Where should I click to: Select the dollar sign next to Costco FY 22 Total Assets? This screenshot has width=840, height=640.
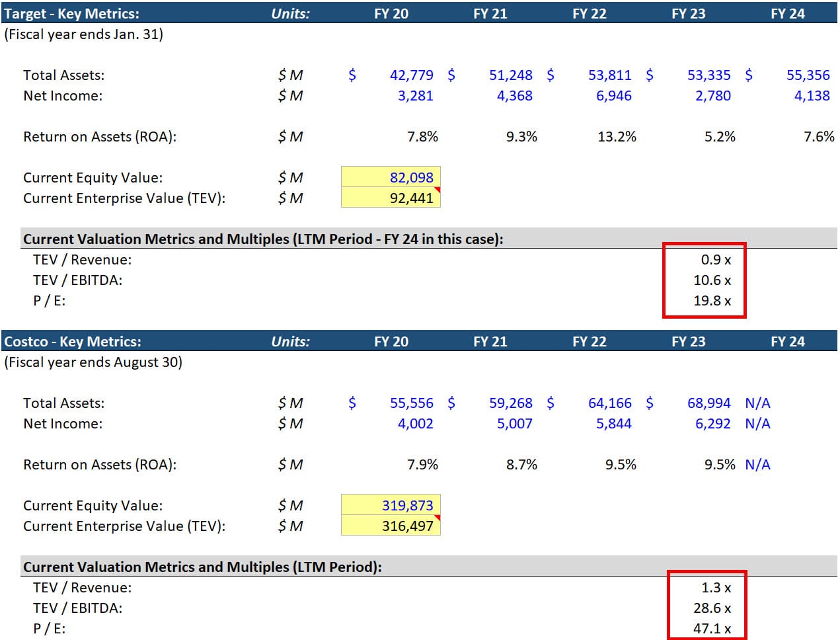pyautogui.click(x=550, y=403)
